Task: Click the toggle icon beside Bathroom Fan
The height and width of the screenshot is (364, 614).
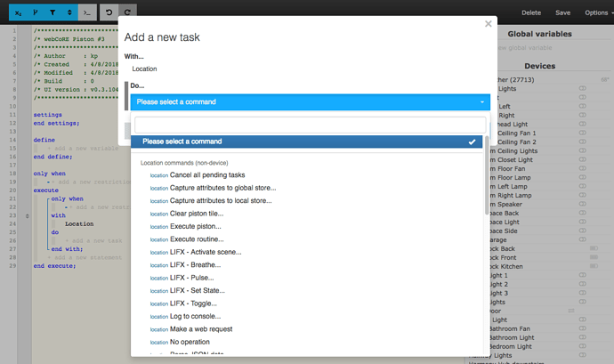Action: coord(583,328)
